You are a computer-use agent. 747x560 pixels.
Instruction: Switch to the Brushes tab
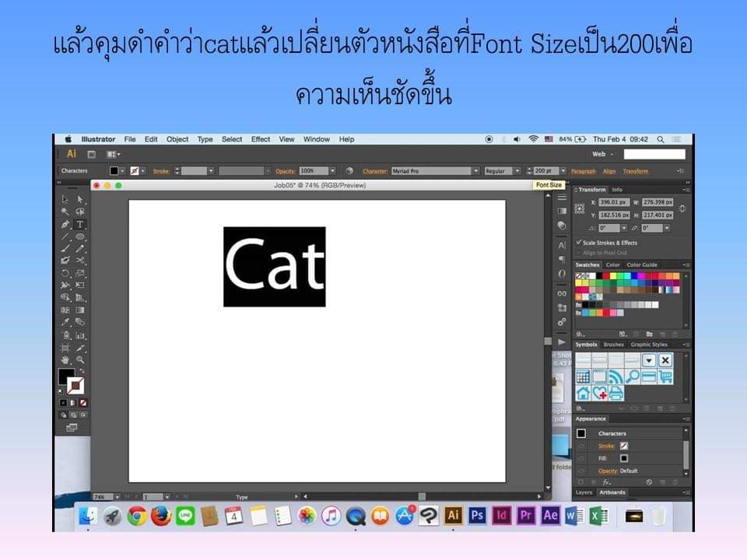pyautogui.click(x=614, y=345)
